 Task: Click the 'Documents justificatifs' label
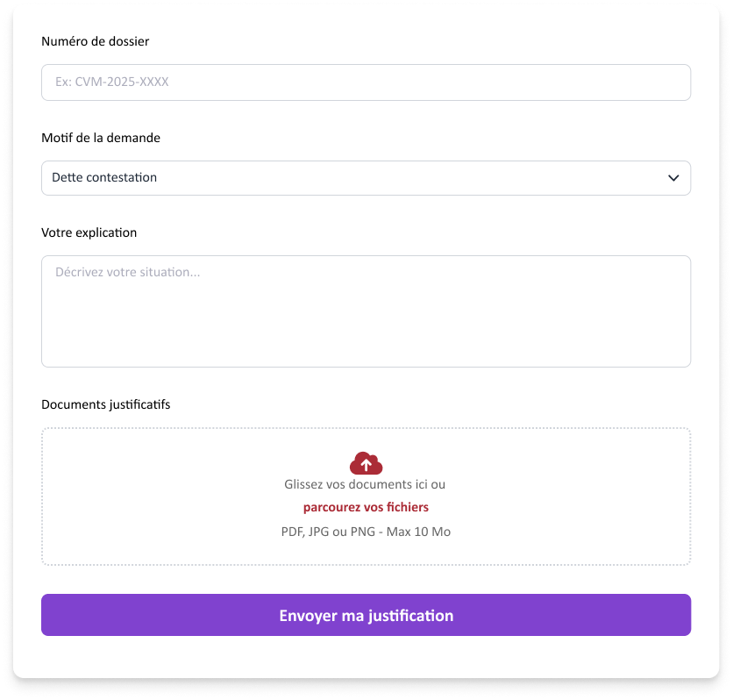[105, 404]
